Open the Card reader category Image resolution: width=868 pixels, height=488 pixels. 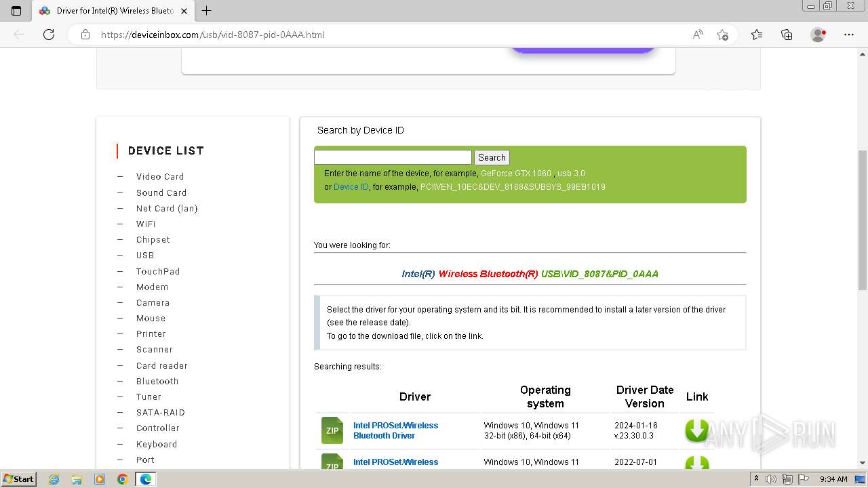162,365
